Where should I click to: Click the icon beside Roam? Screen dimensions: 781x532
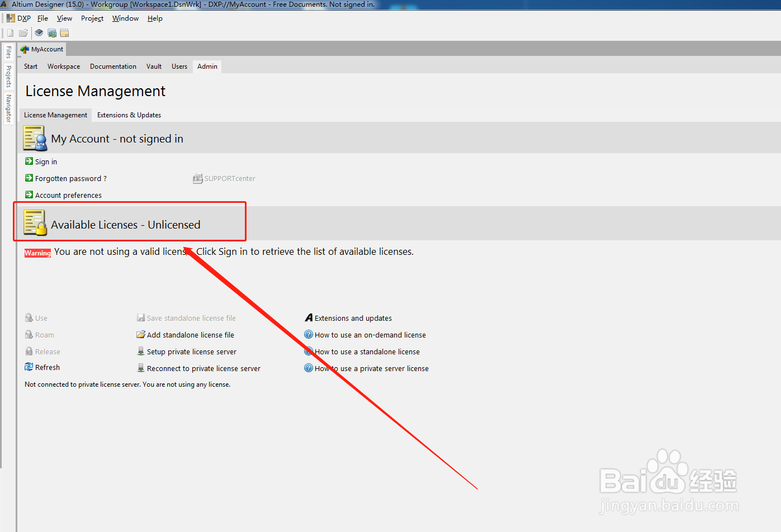point(29,335)
